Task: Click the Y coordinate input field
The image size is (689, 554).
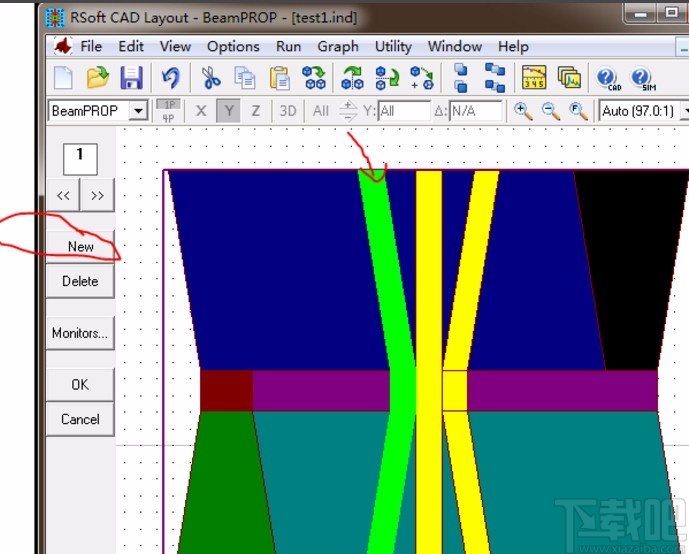Action: [403, 111]
